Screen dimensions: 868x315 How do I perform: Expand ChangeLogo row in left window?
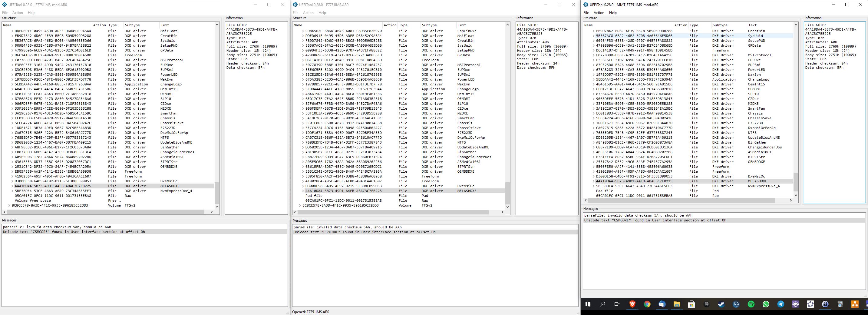(x=12, y=84)
